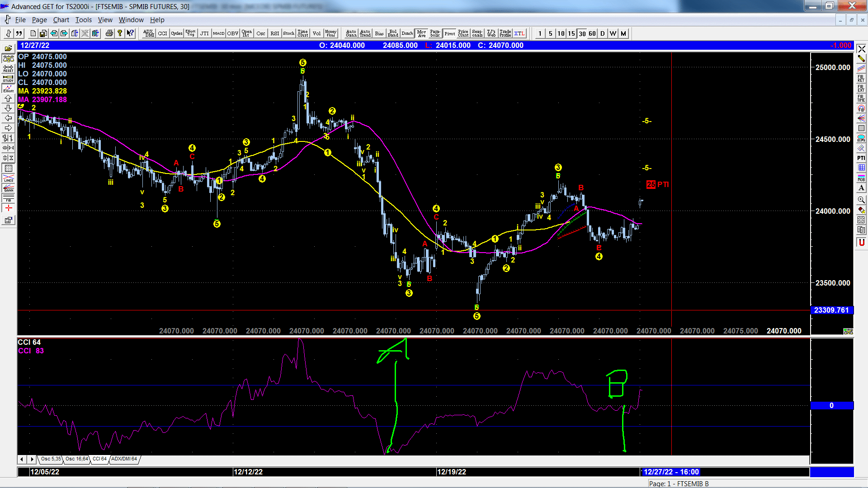
Task: Select the FIB RET tool in right sidebar
Action: 861,78
